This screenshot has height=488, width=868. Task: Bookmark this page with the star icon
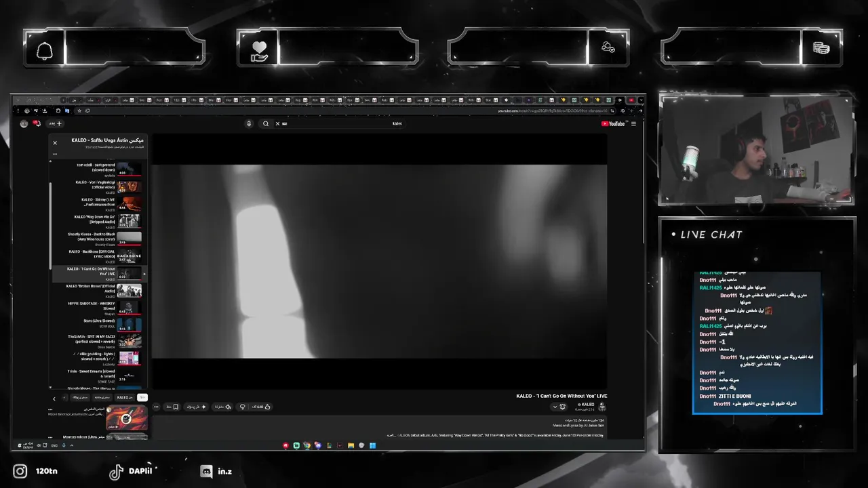pos(79,110)
